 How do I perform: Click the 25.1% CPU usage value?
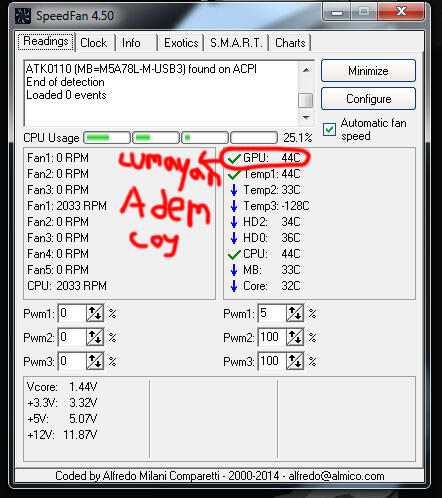point(298,138)
